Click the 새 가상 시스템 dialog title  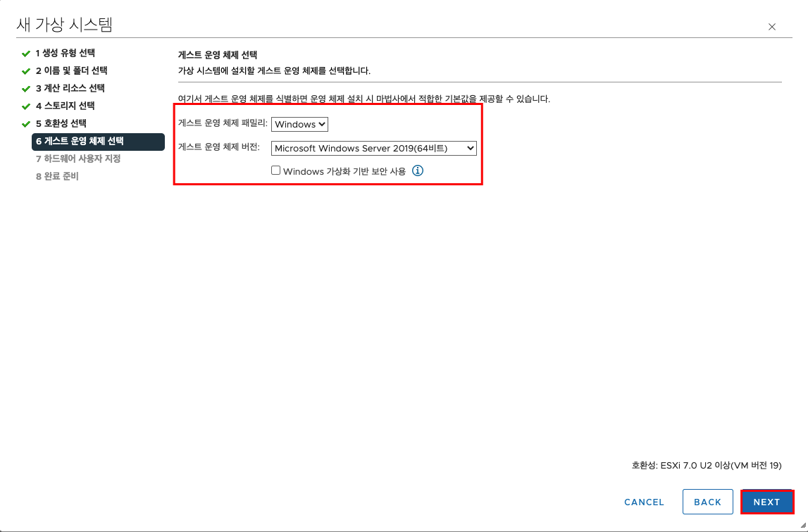(64, 24)
